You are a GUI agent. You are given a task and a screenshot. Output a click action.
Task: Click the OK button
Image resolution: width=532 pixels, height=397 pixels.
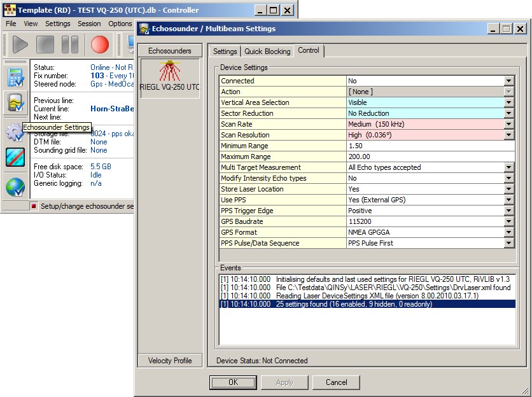[233, 382]
